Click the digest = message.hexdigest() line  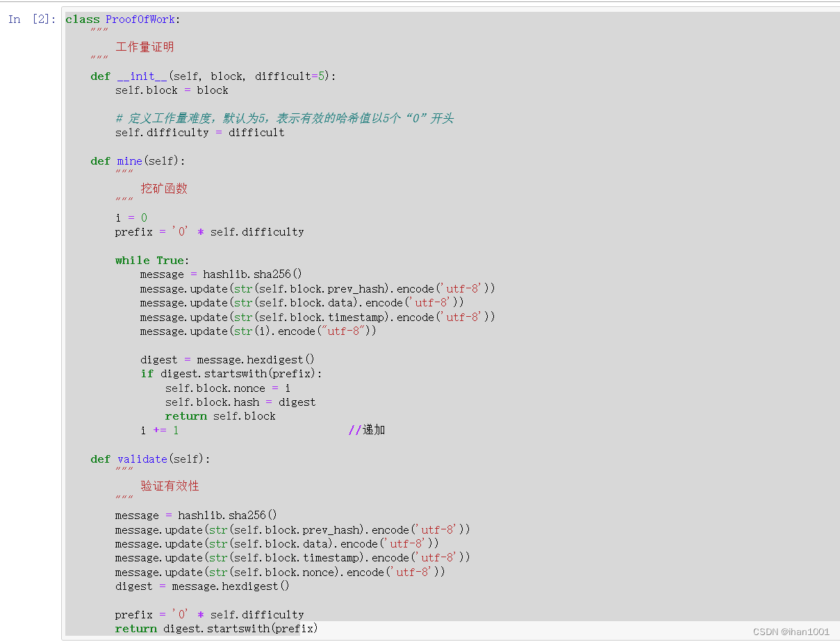(x=228, y=359)
